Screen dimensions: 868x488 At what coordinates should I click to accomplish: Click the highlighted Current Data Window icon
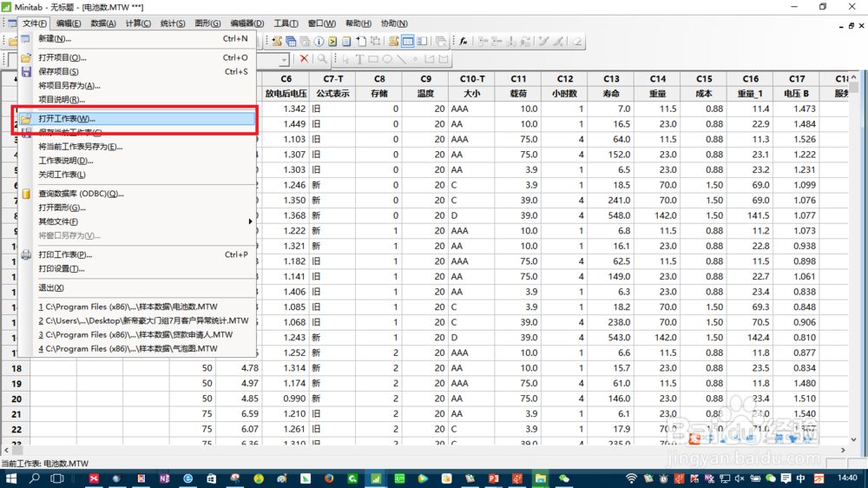coord(408,41)
